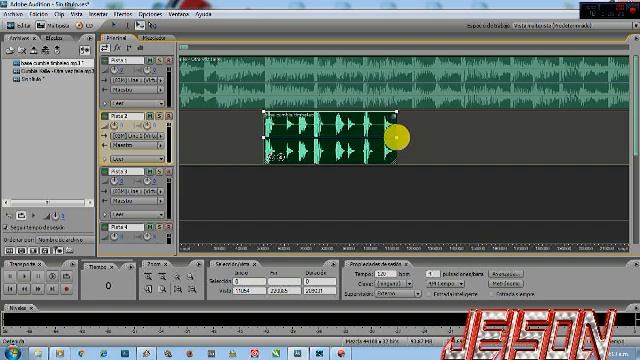Open Pista 1 Leer automation mode dropdown
The width and height of the screenshot is (640, 360).
click(137, 104)
